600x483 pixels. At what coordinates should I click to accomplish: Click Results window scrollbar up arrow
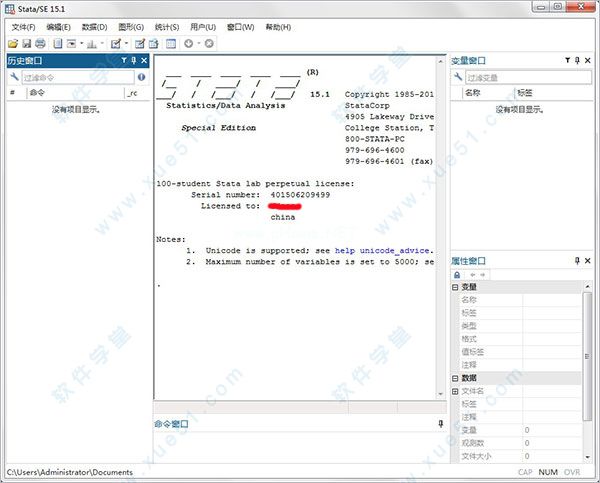click(440, 62)
